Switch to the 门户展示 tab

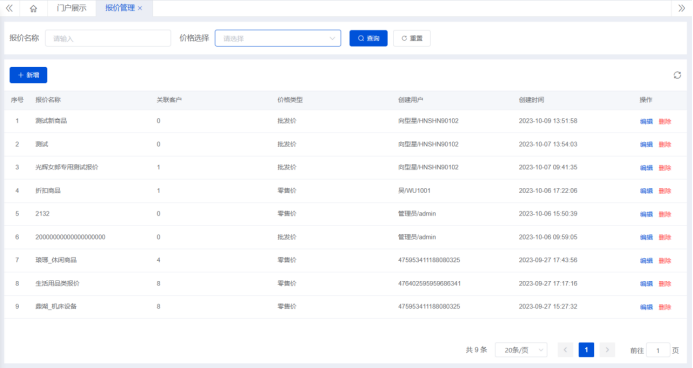[72, 8]
